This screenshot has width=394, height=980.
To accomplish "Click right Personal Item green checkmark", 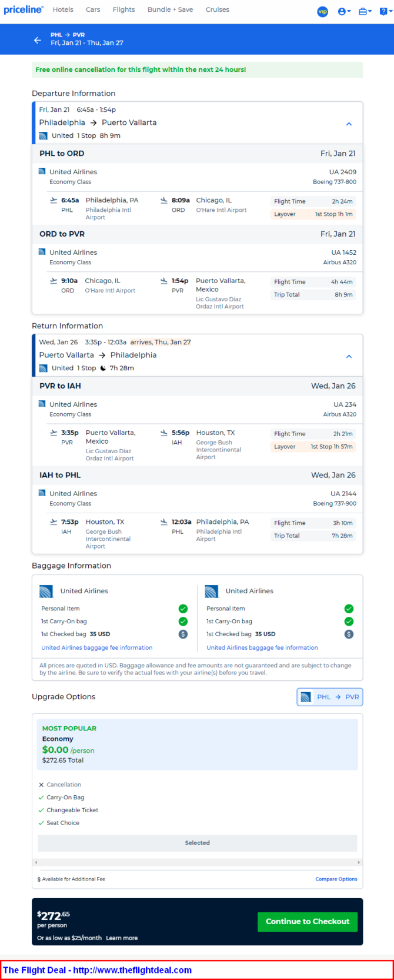I will click(x=349, y=609).
